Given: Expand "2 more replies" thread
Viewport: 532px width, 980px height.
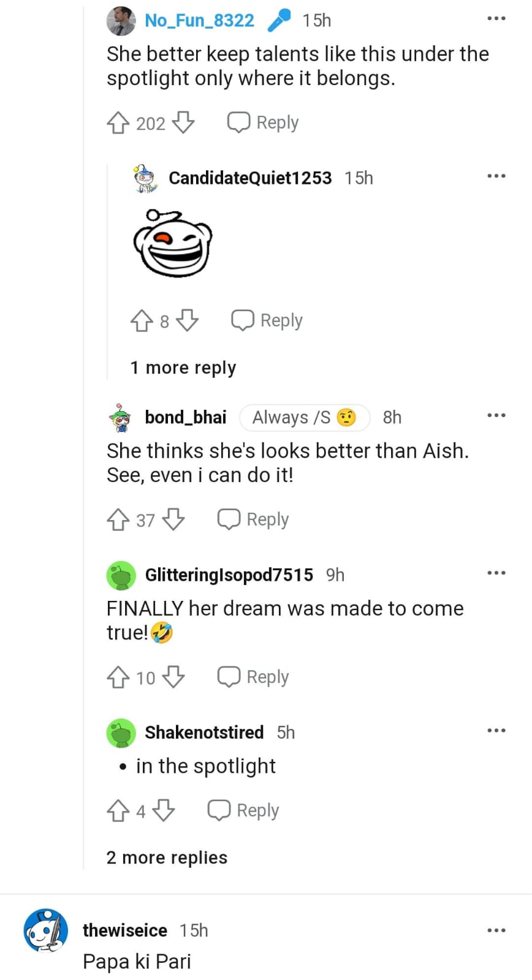Looking at the screenshot, I should [x=167, y=858].
